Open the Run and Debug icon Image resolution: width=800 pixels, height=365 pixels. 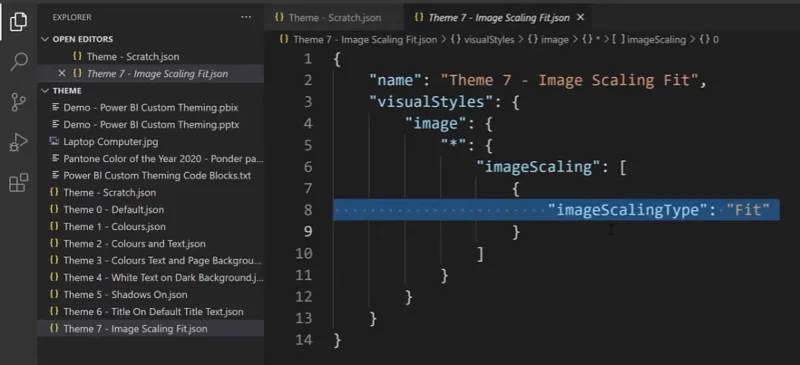(18, 143)
